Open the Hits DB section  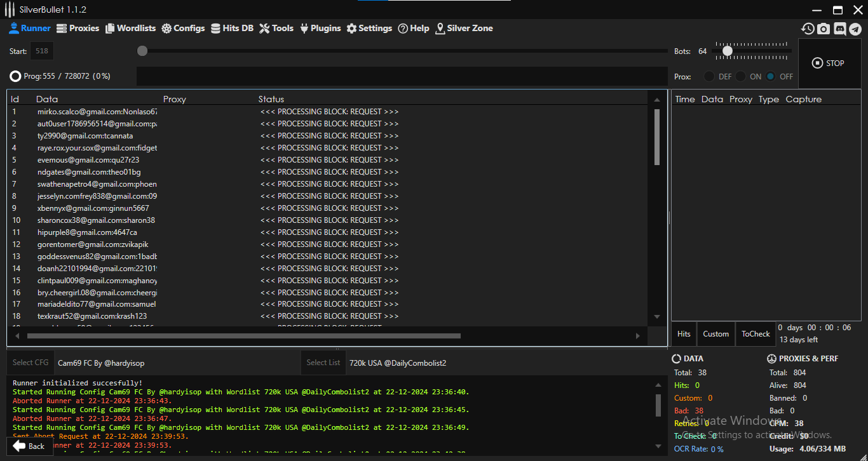(232, 28)
